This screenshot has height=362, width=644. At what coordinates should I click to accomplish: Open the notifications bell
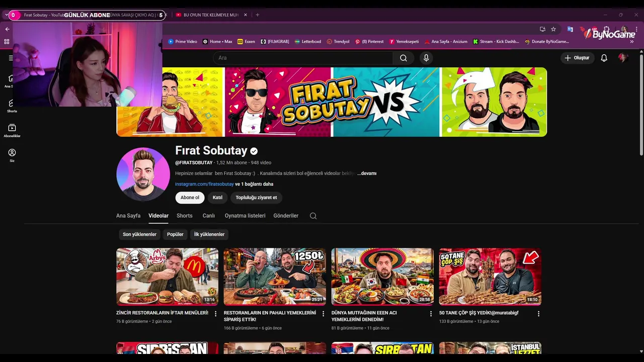pos(604,58)
